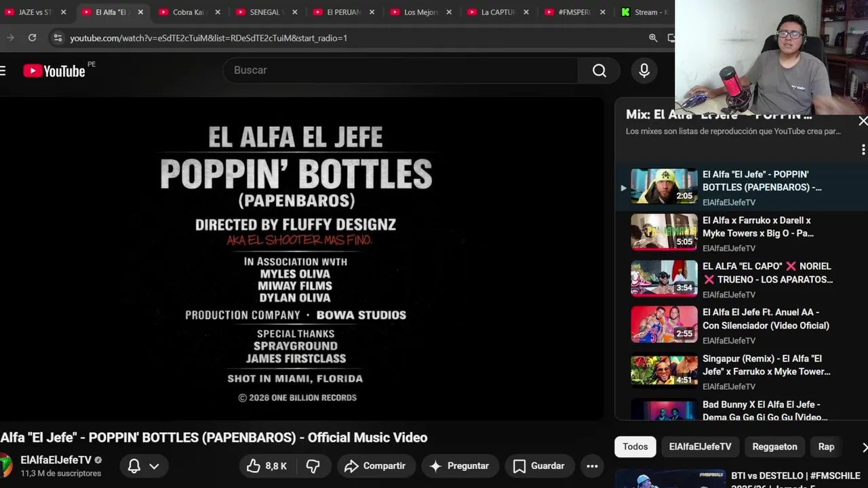Click '11,3 M de suscriptores' text
Image resolution: width=868 pixels, height=488 pixels.
pos(60,474)
